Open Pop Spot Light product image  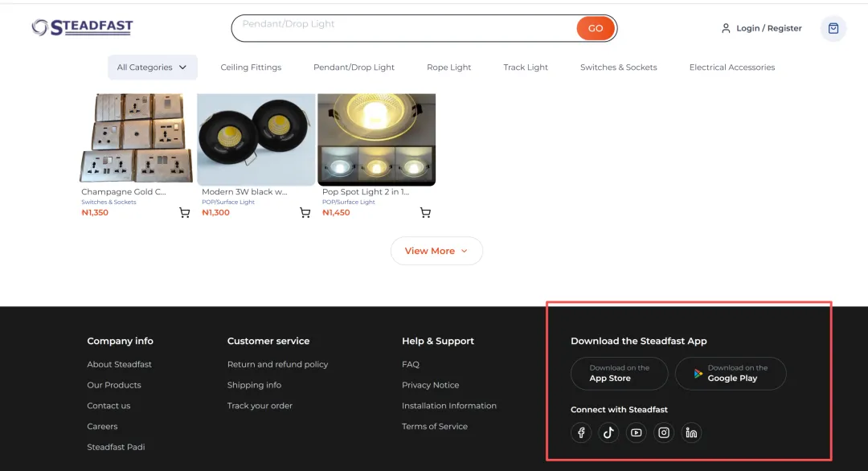click(376, 140)
